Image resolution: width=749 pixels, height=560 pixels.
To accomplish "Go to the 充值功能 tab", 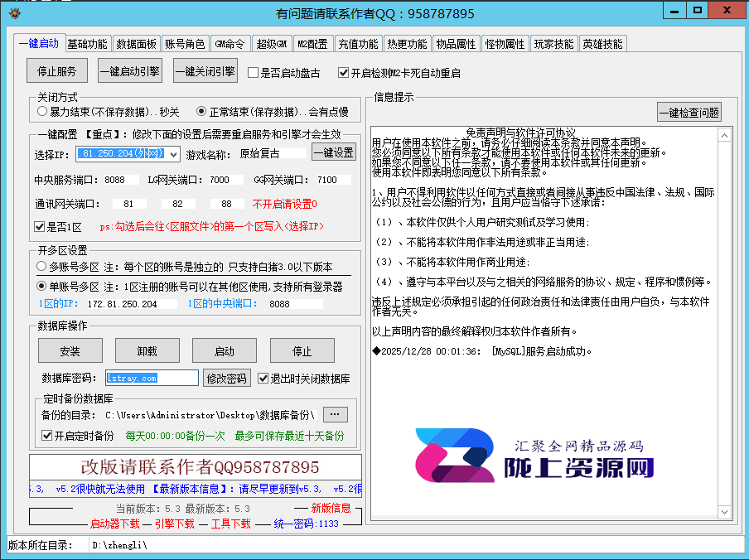I will [358, 44].
